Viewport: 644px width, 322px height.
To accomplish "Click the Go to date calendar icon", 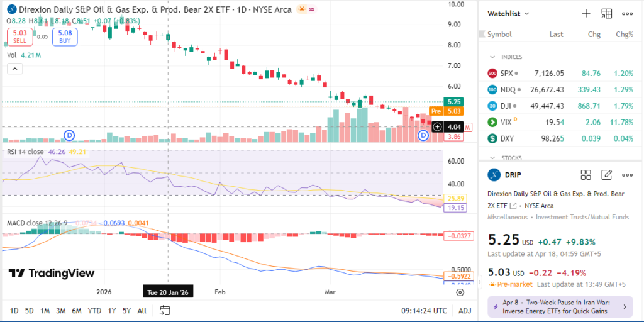I will tap(165, 310).
